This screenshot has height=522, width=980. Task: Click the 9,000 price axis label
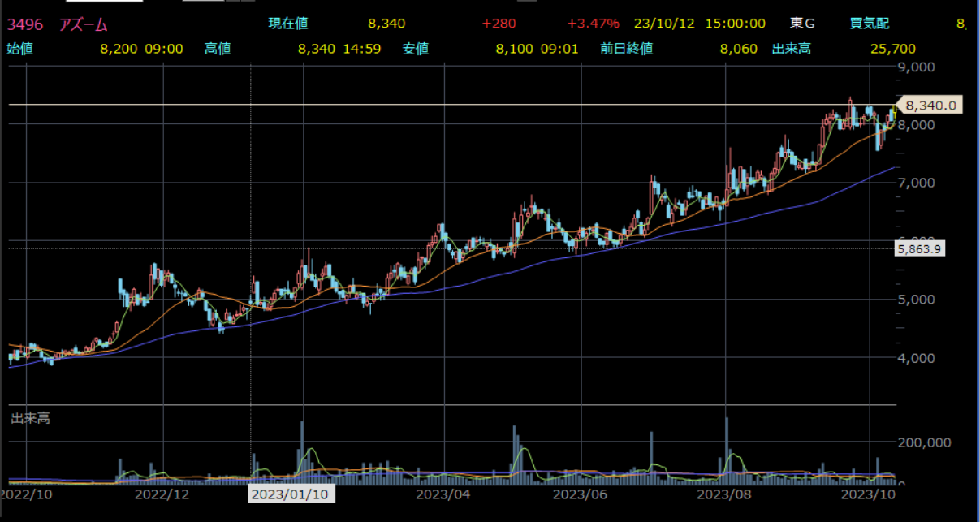point(916,66)
